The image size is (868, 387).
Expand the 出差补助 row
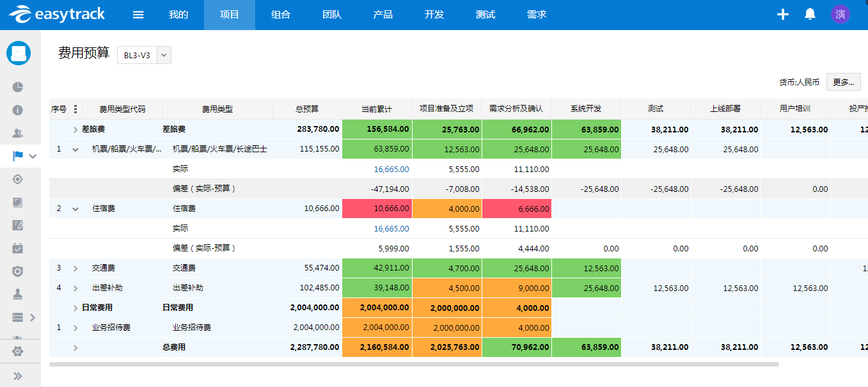pos(75,288)
